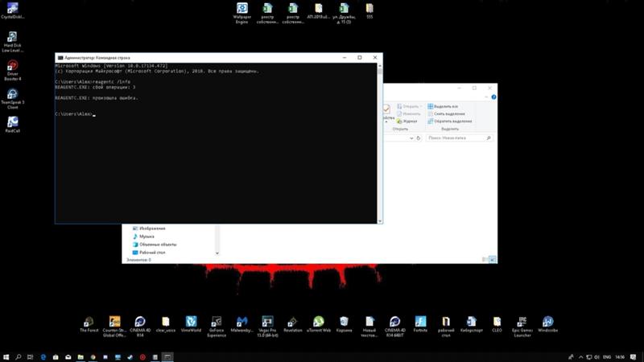Open the command prompt title-bar icon menu
The height and width of the screenshot is (362, 644).
pyautogui.click(x=60, y=58)
